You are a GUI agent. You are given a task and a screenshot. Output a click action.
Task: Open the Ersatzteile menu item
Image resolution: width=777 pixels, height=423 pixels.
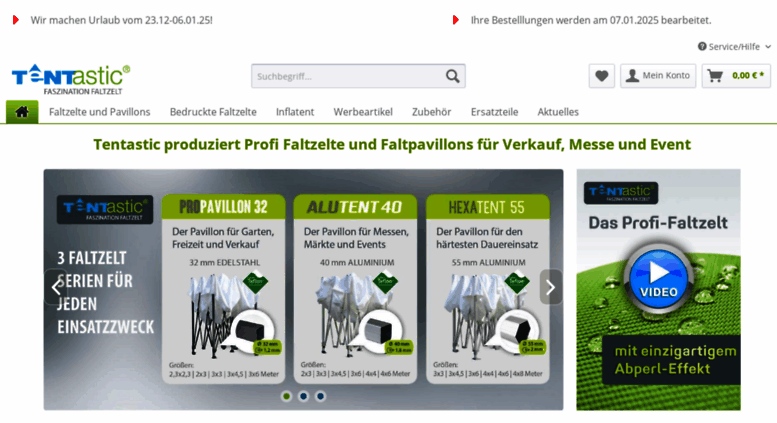[495, 112]
